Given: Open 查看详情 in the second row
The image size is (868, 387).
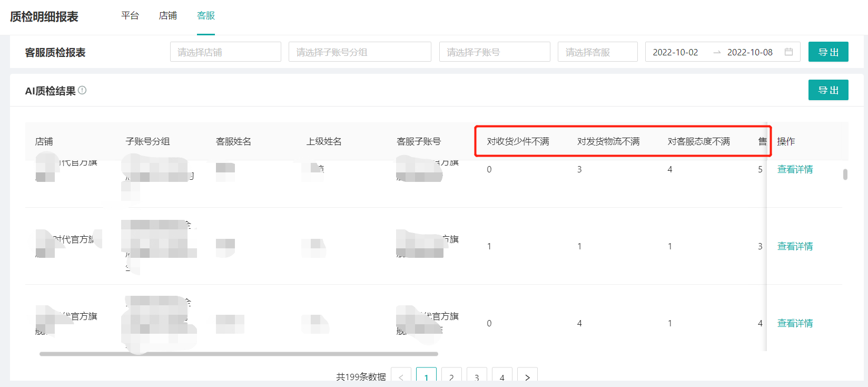Looking at the screenshot, I should 795,246.
